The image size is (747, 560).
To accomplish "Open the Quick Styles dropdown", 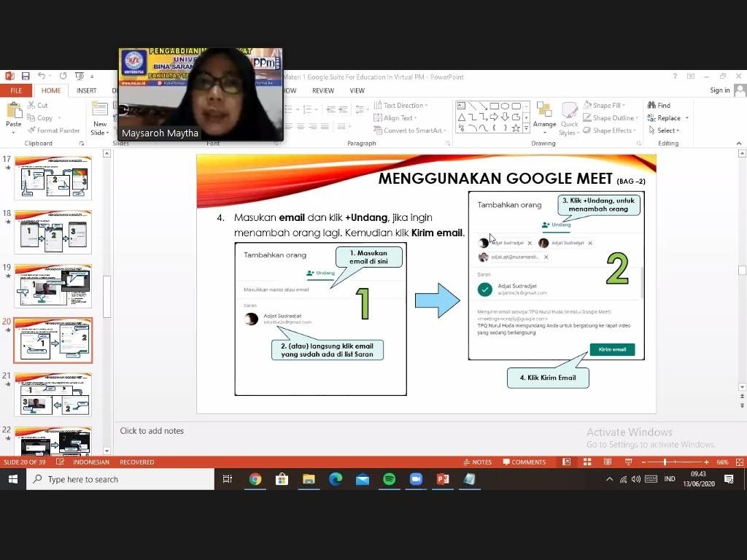I will (x=569, y=119).
